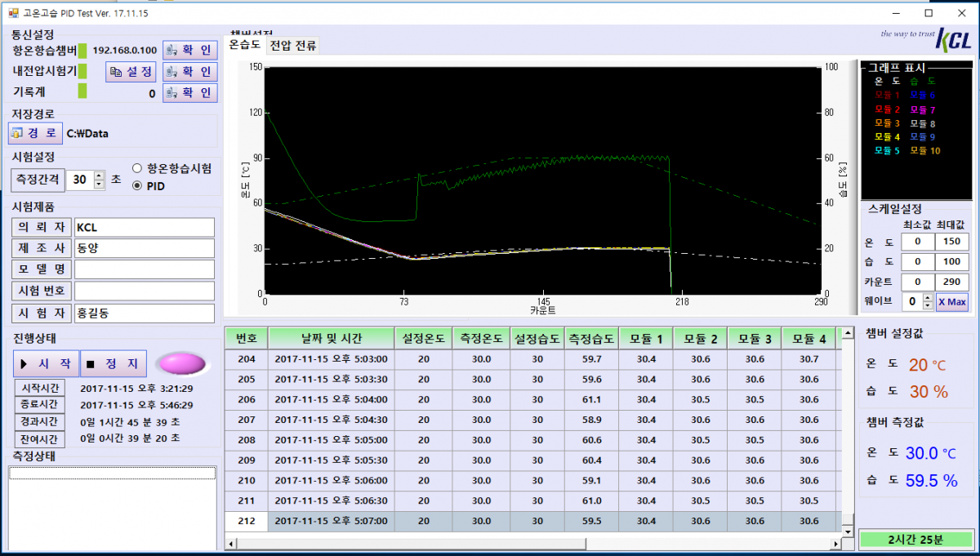
Task: Click table scrollbar left arrow
Action: click(x=231, y=543)
